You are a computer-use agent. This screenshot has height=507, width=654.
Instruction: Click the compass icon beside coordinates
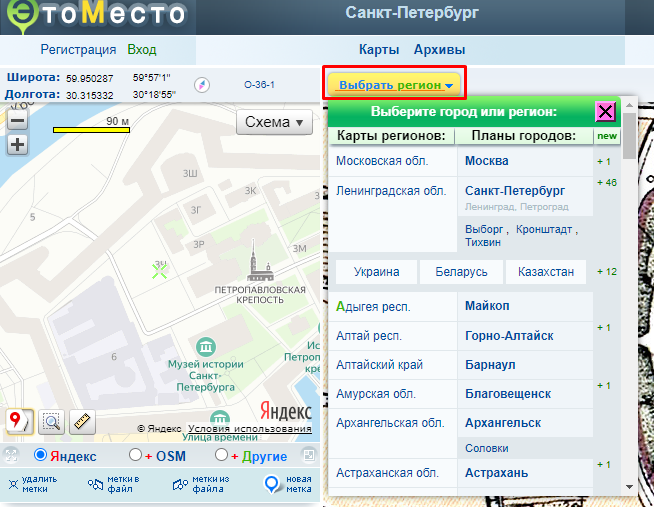[202, 85]
